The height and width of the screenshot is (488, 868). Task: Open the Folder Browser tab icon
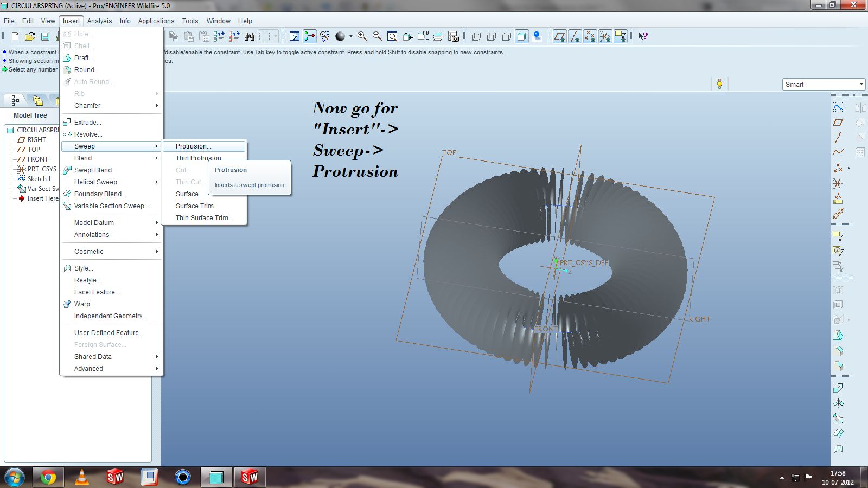37,100
